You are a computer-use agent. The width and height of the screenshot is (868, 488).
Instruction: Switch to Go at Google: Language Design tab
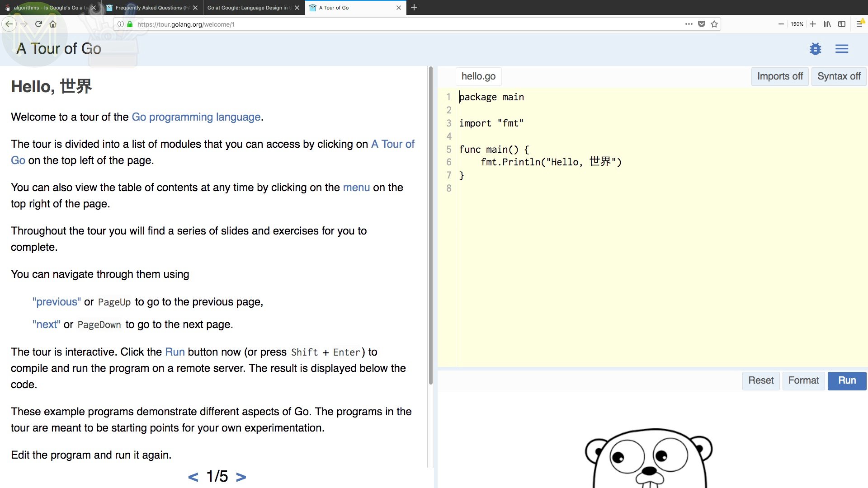point(254,8)
